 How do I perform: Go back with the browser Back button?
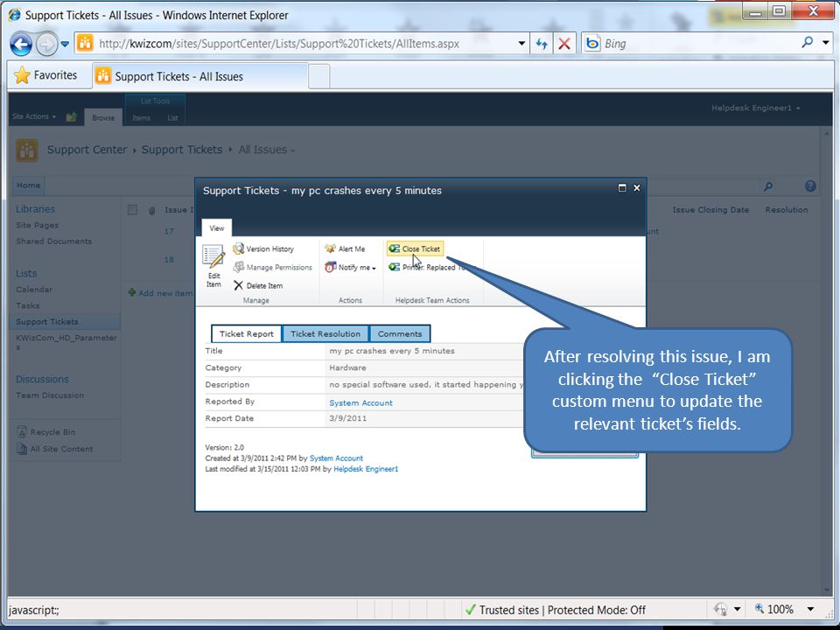21,44
